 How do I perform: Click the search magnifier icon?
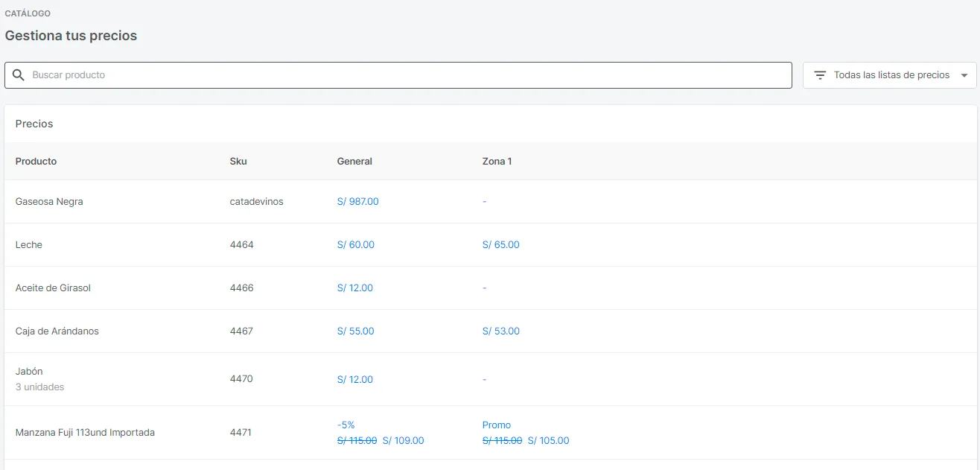click(19, 75)
